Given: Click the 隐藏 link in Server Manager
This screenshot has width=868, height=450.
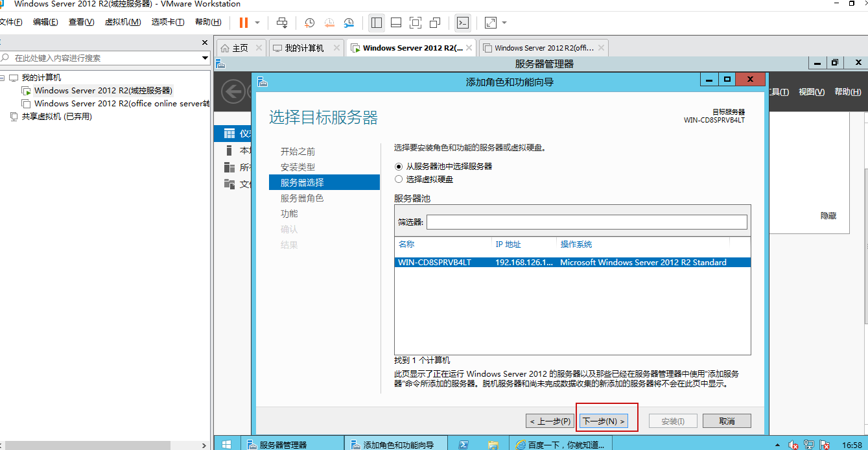Looking at the screenshot, I should pos(828,216).
